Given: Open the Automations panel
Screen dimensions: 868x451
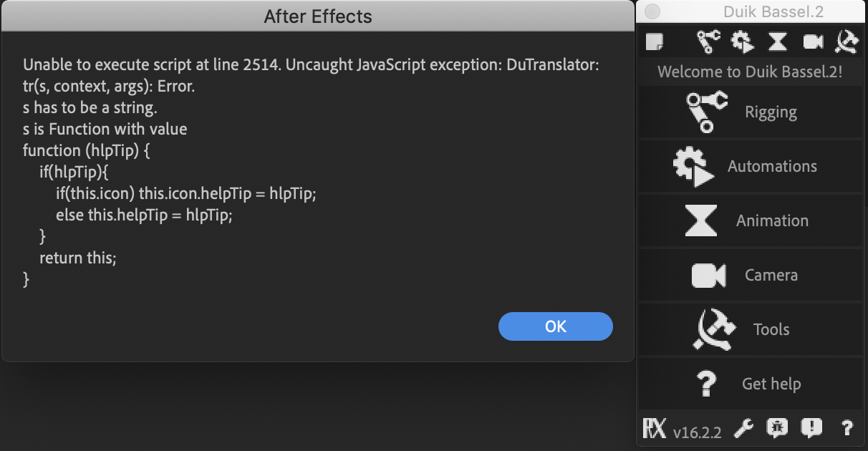Looking at the screenshot, I should (x=750, y=166).
